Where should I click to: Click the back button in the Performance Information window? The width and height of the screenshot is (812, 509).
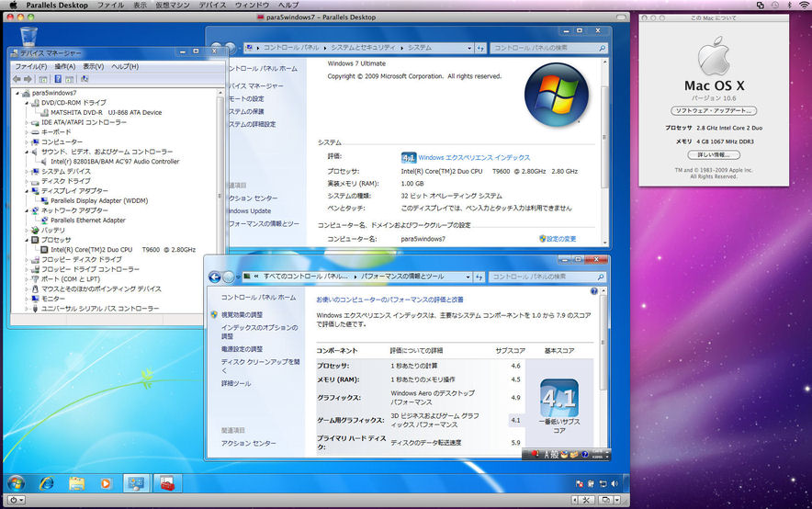click(x=215, y=277)
